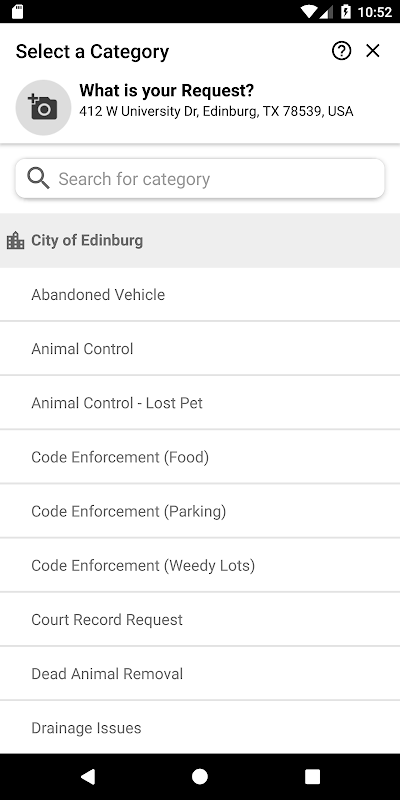Viewport: 400px width, 800px height.
Task: Focus the Search for category field
Action: tap(200, 179)
